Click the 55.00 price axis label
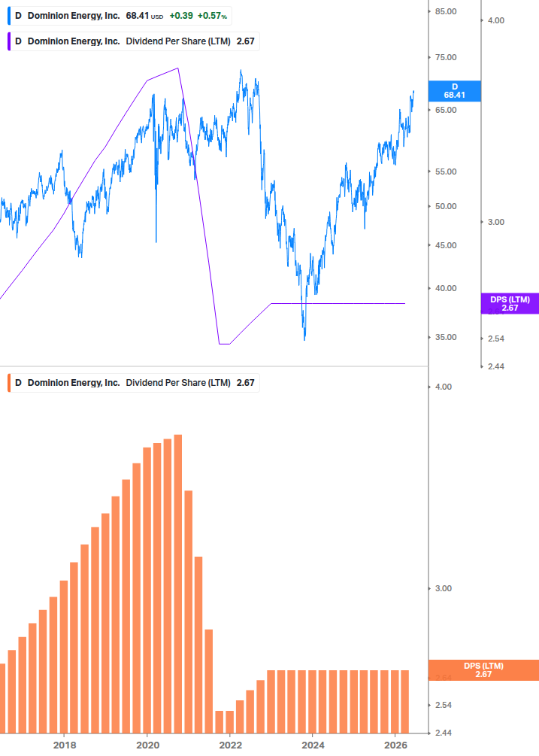The height and width of the screenshot is (756, 539). pos(446,172)
